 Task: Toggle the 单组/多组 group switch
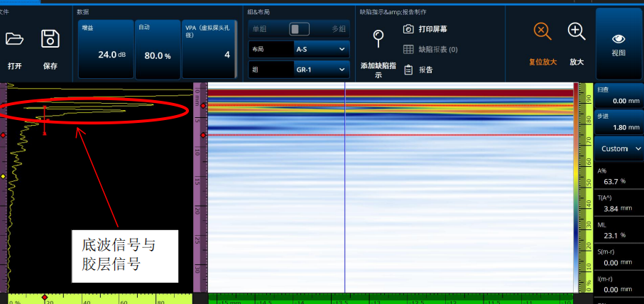[299, 29]
